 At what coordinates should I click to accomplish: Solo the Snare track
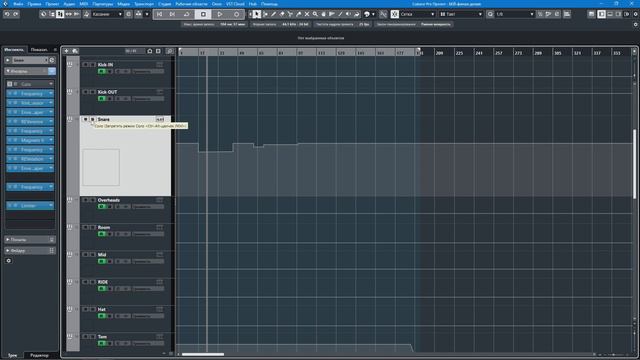coord(93,119)
